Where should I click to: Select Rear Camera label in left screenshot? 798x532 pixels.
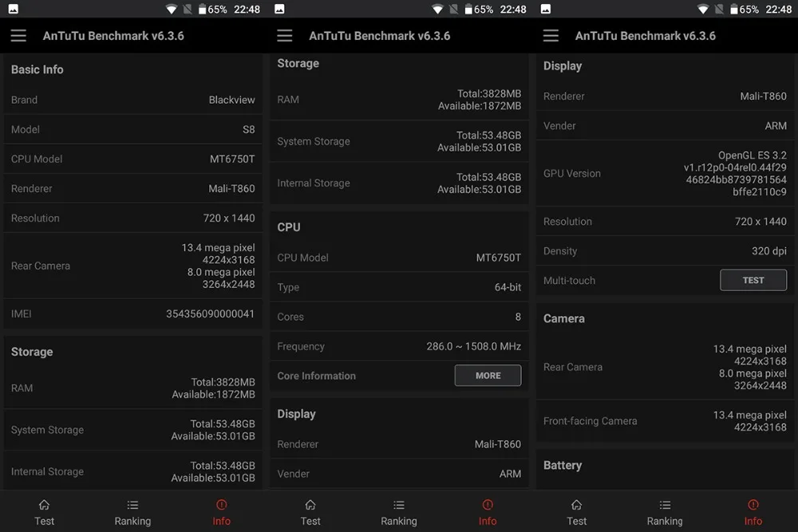41,266
